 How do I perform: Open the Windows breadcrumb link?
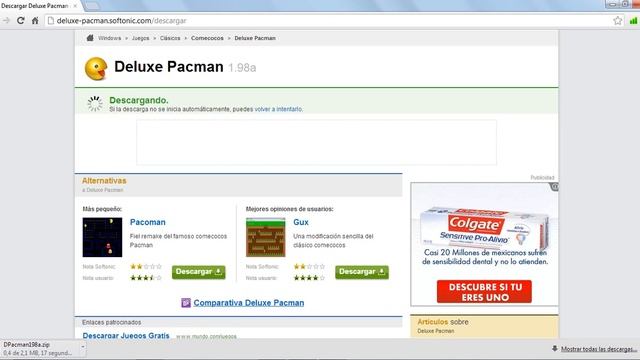click(109, 38)
